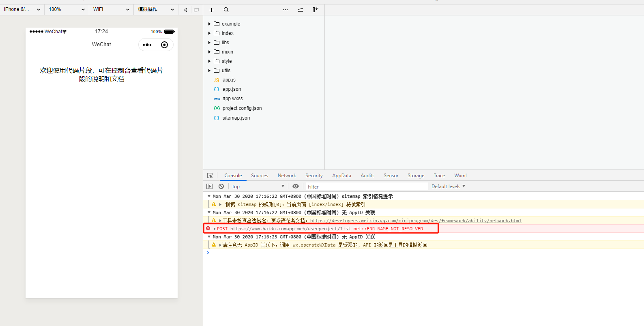644x326 pixels.
Task: Switch to the AppData tab
Action: pos(341,176)
